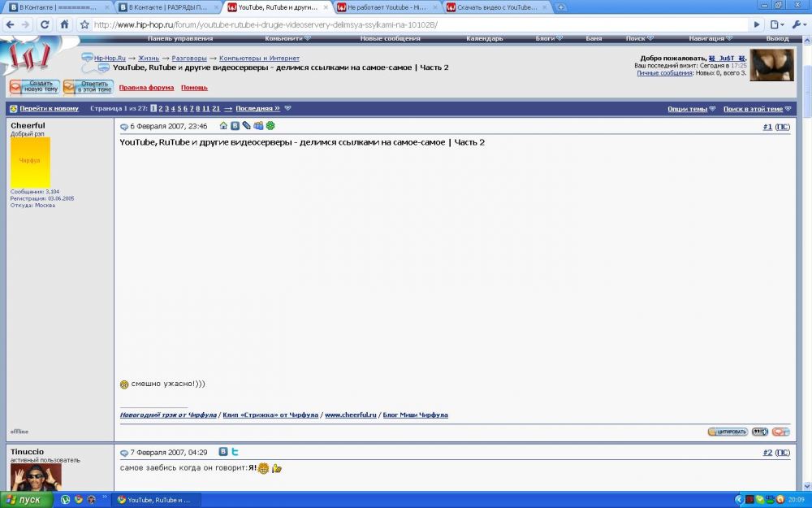812x508 pixels.
Task: Click the Hip-Hop.Ru breadcrumb link
Action: (110, 58)
